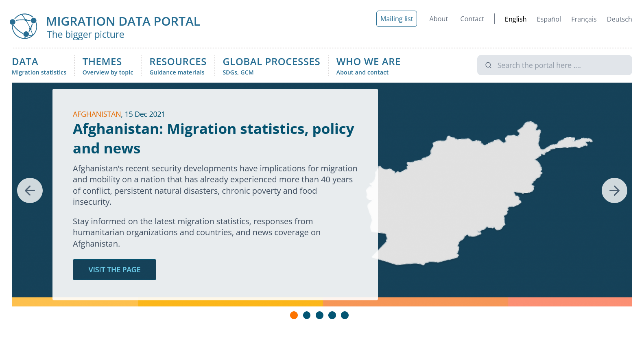Open the GLOBAL PROCESSES menu
This screenshot has width=644, height=350.
pos(271,66)
